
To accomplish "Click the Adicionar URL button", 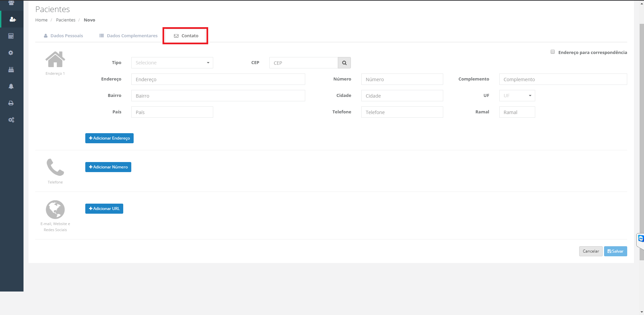I will (104, 209).
